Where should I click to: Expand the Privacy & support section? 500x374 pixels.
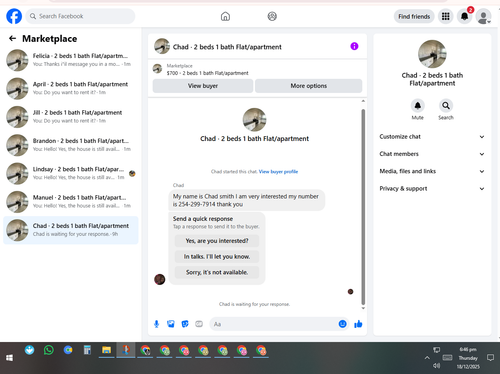432,189
